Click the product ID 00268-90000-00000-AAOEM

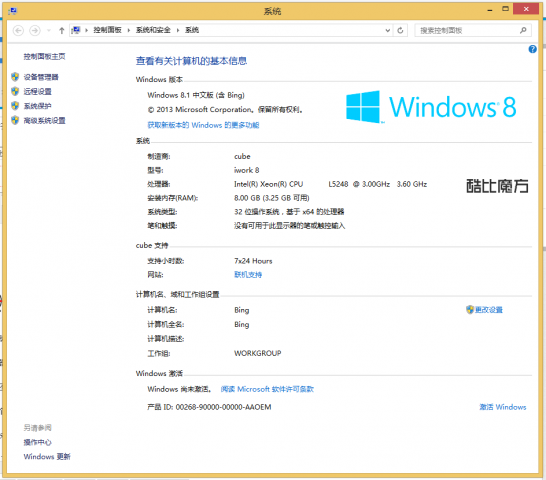[223, 407]
